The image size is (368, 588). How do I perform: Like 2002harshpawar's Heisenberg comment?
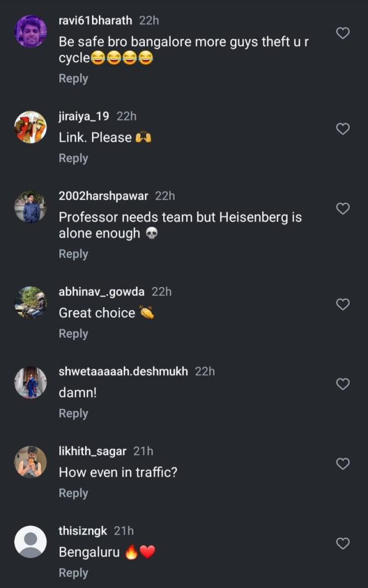[x=343, y=209]
